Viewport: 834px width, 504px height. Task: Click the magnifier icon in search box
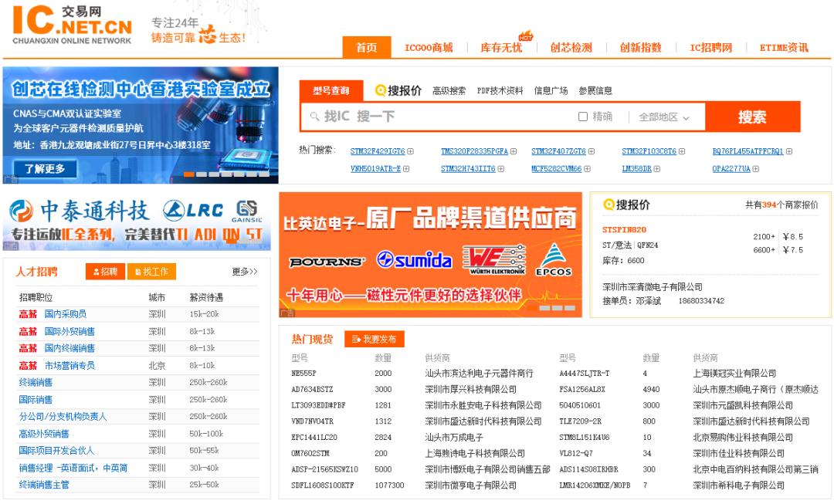pyautogui.click(x=314, y=117)
